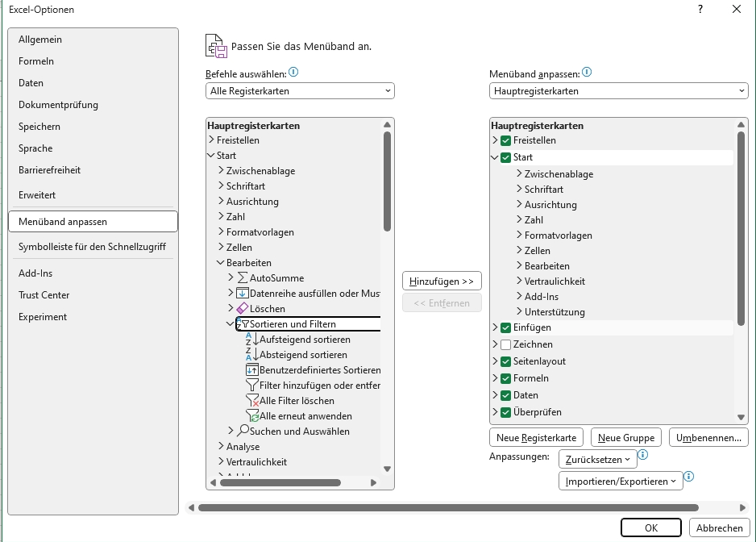The width and height of the screenshot is (756, 542).
Task: Uncheck the Freistellen tab checkbox
Action: coord(505,140)
